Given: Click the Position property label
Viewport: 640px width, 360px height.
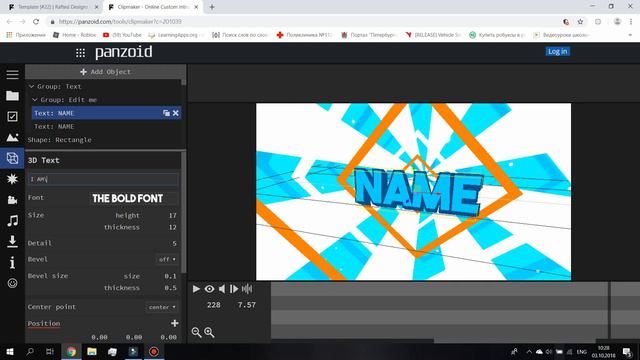Looking at the screenshot, I should (44, 323).
